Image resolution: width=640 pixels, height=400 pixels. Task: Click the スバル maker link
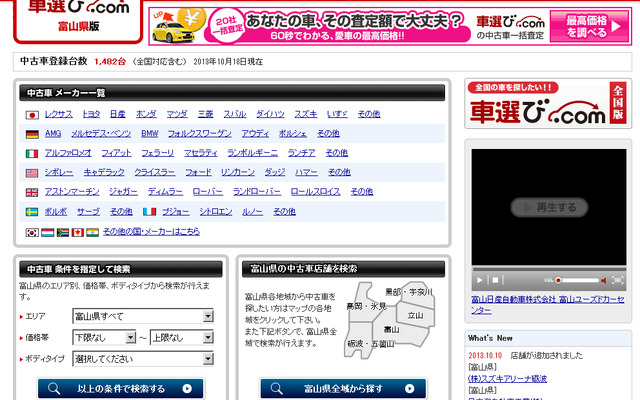[x=235, y=114]
